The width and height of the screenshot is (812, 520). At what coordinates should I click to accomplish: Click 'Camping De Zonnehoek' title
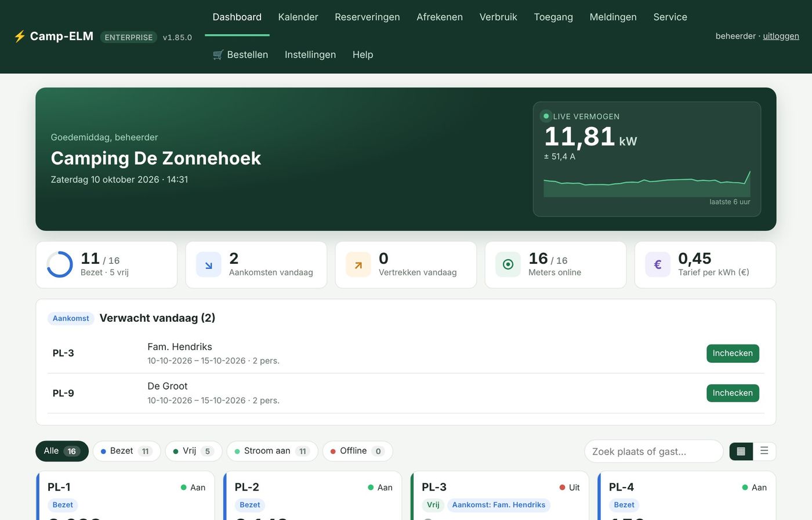point(156,158)
